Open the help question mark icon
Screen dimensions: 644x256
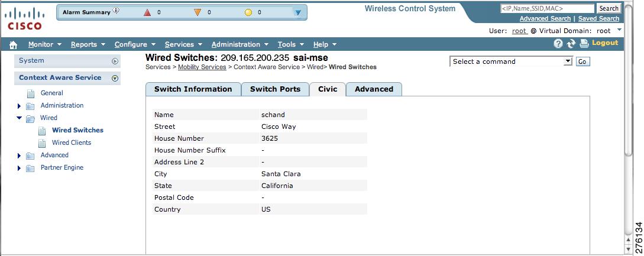click(558, 44)
